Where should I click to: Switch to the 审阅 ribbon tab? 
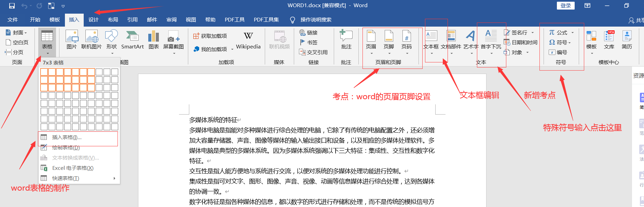(171, 20)
